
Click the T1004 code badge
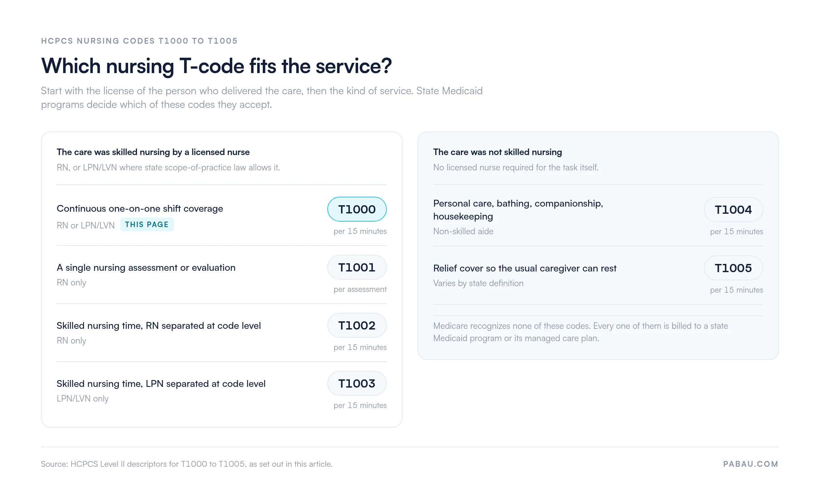coord(733,209)
